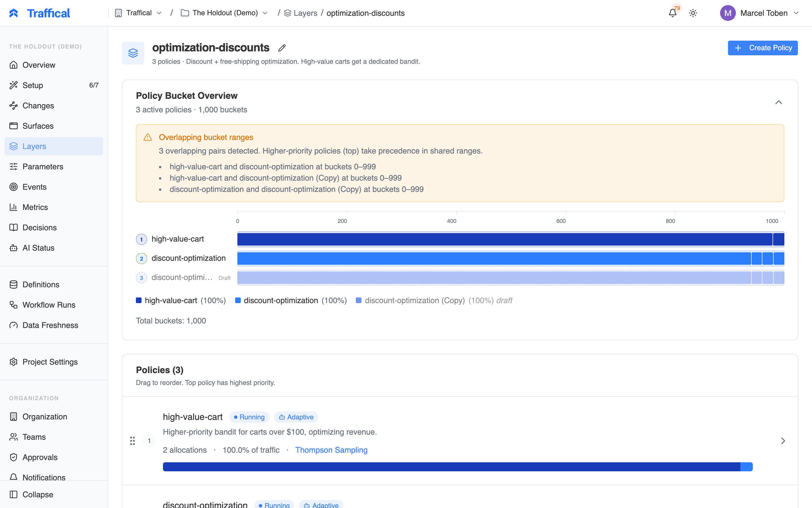Image resolution: width=812 pixels, height=508 pixels.
Task: Navigate to Metrics page
Action: pos(54,207)
